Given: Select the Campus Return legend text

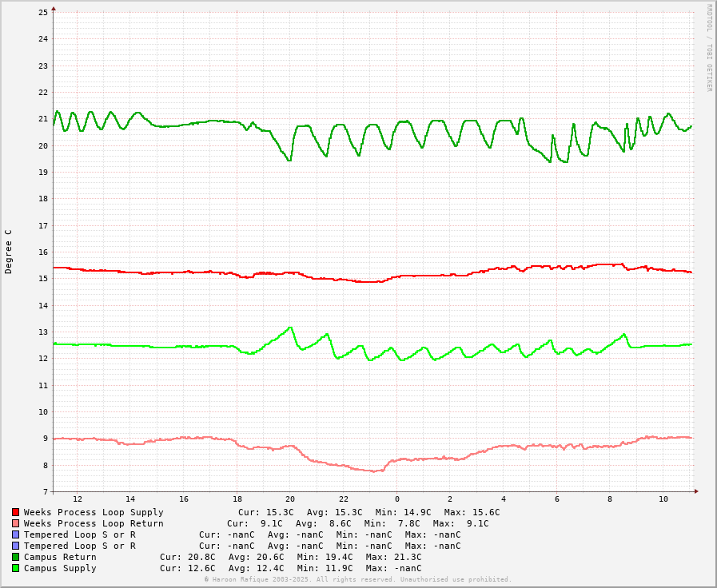Looking at the screenshot, I should (x=60, y=557).
